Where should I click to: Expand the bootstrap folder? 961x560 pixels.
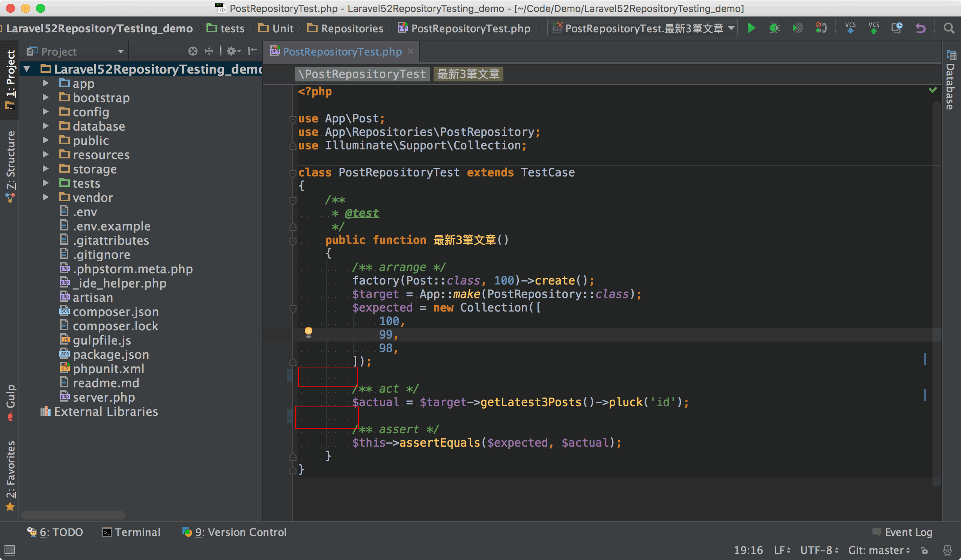(x=45, y=97)
